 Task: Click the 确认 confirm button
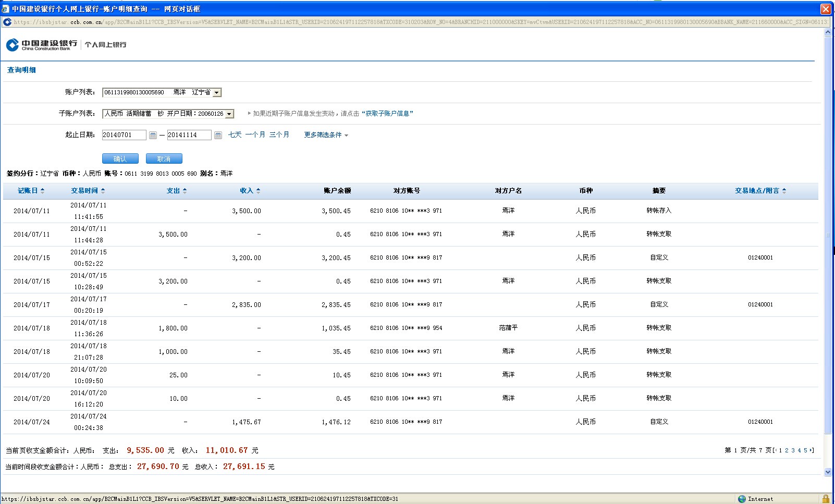coord(120,159)
